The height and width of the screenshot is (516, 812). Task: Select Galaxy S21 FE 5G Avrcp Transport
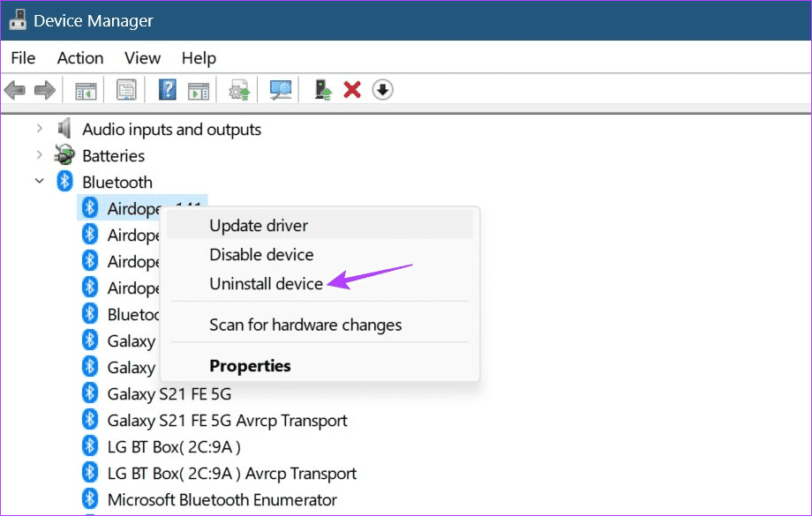[228, 420]
